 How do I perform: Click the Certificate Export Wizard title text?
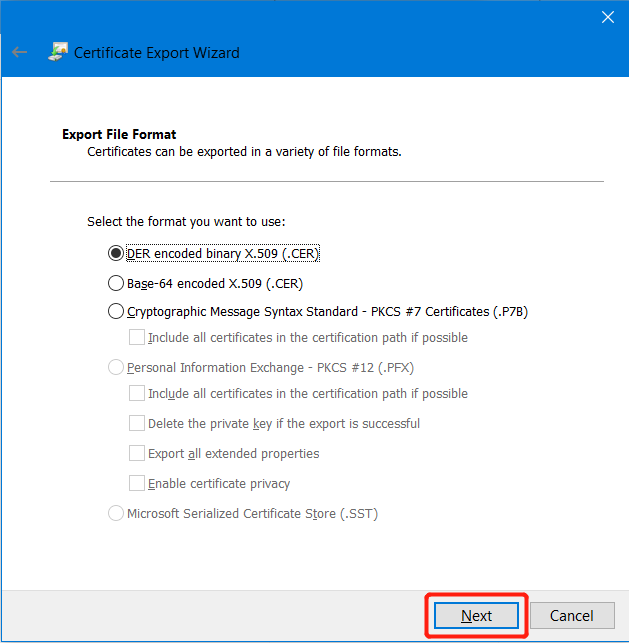click(x=156, y=53)
